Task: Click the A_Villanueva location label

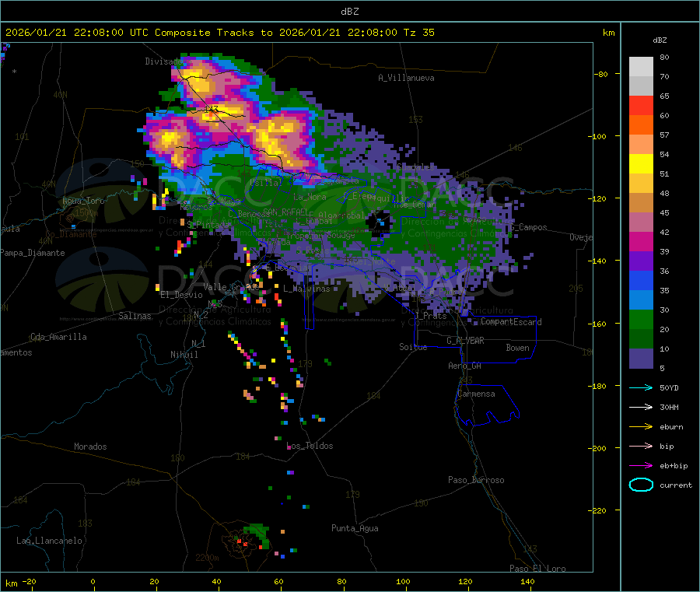Action: 406,78
